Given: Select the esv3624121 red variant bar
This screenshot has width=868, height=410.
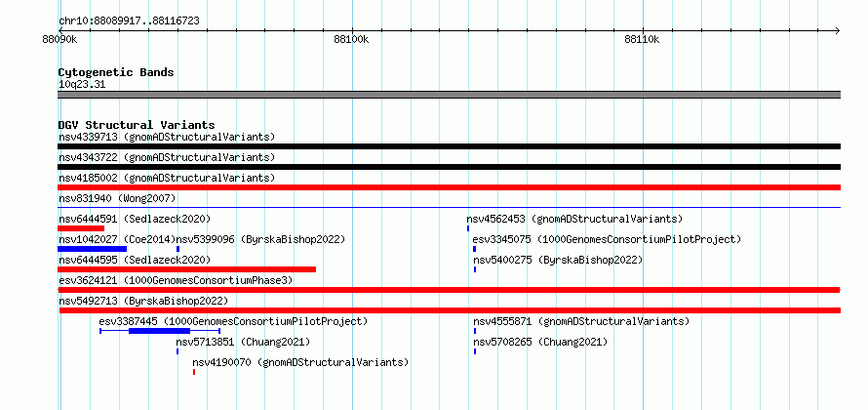Looking at the screenshot, I should [x=449, y=290].
